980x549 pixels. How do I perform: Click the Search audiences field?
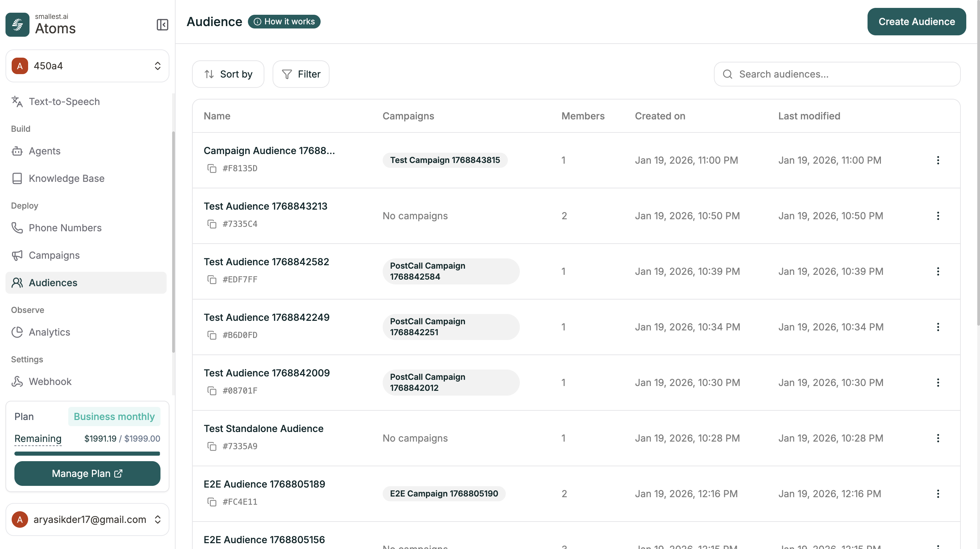click(836, 74)
